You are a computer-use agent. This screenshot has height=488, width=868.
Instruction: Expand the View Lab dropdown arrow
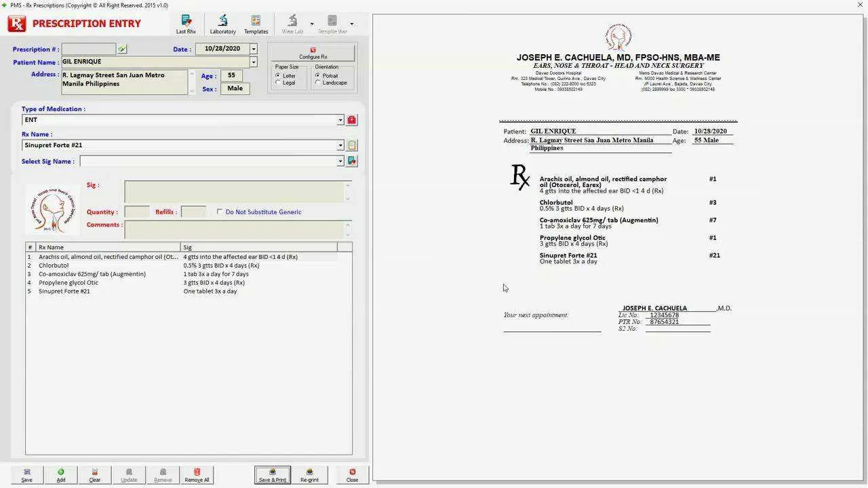[x=312, y=24]
